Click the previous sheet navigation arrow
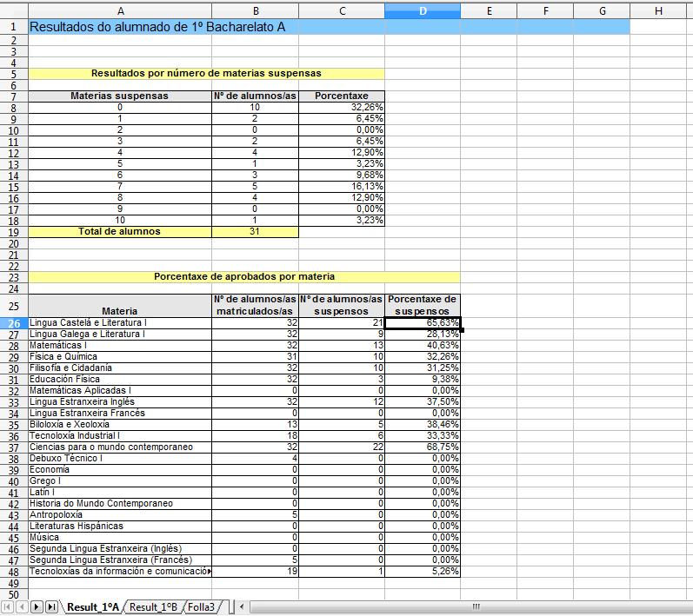The height and width of the screenshot is (616, 693). coord(22,606)
